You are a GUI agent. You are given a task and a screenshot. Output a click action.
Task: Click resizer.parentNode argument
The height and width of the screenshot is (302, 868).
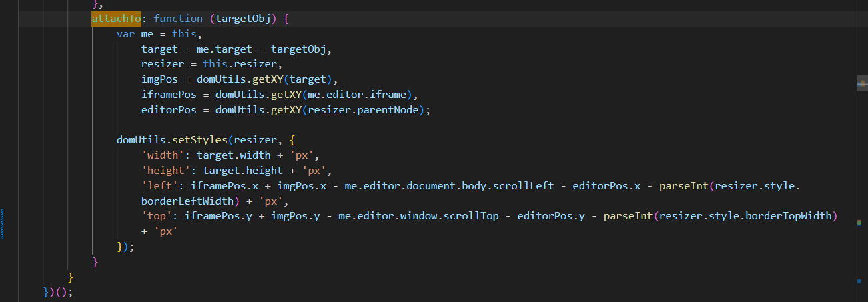tap(363, 111)
